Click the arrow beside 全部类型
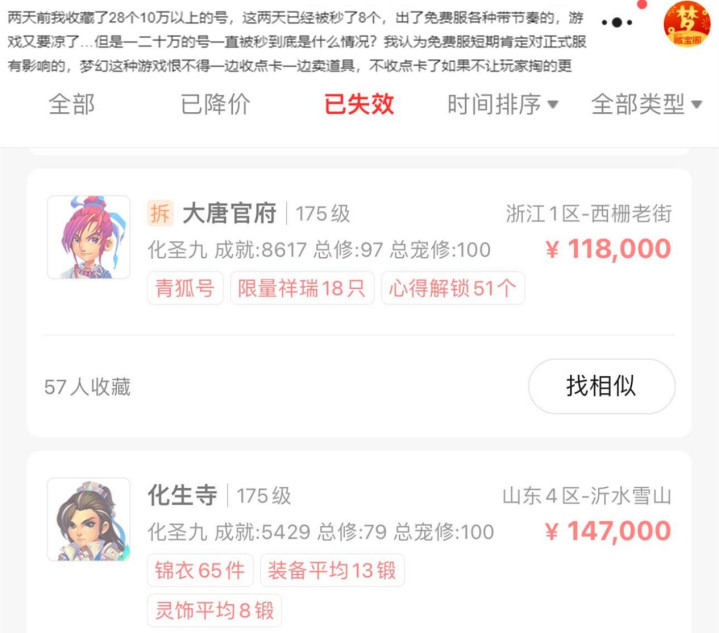The width and height of the screenshot is (719, 633). tap(697, 105)
